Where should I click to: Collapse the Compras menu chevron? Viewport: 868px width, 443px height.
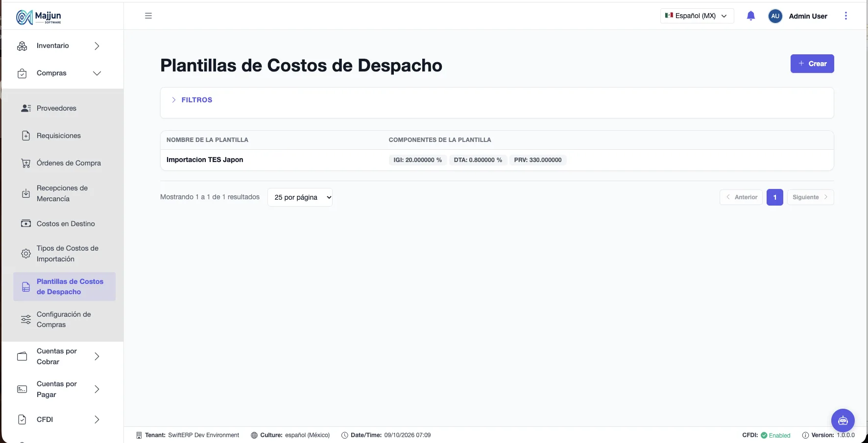(97, 73)
